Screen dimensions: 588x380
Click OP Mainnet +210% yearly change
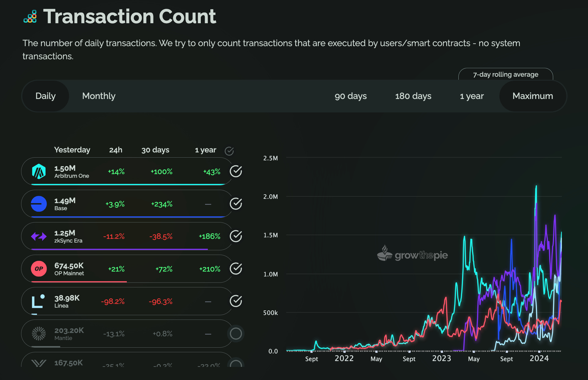click(210, 269)
